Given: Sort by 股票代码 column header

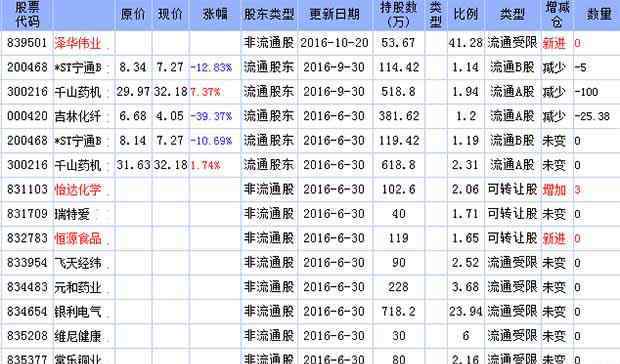Looking at the screenshot, I should pos(27,15).
